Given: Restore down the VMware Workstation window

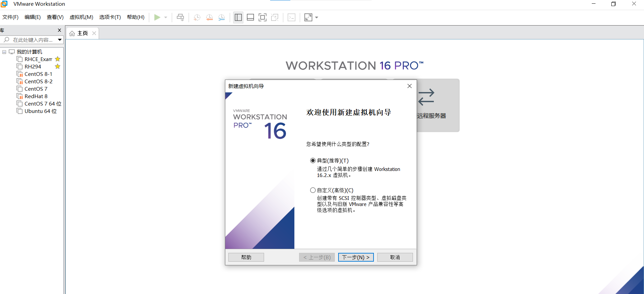Looking at the screenshot, I should tap(614, 4).
